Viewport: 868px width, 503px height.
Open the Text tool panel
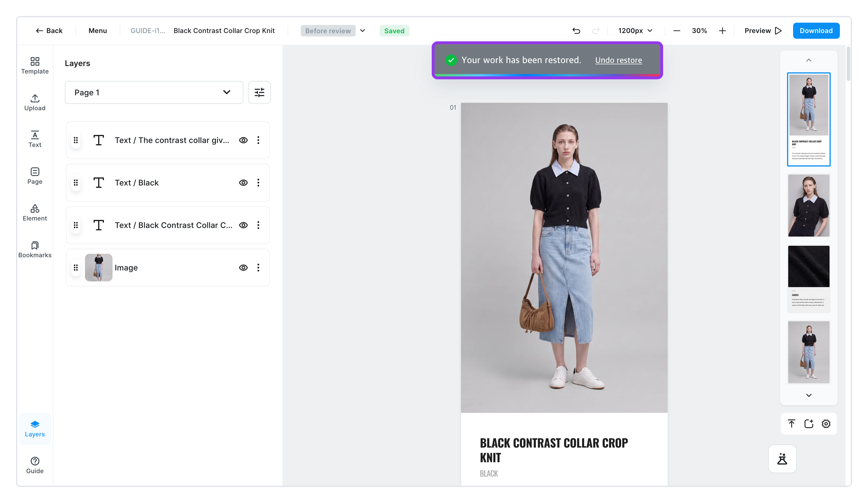pos(35,139)
